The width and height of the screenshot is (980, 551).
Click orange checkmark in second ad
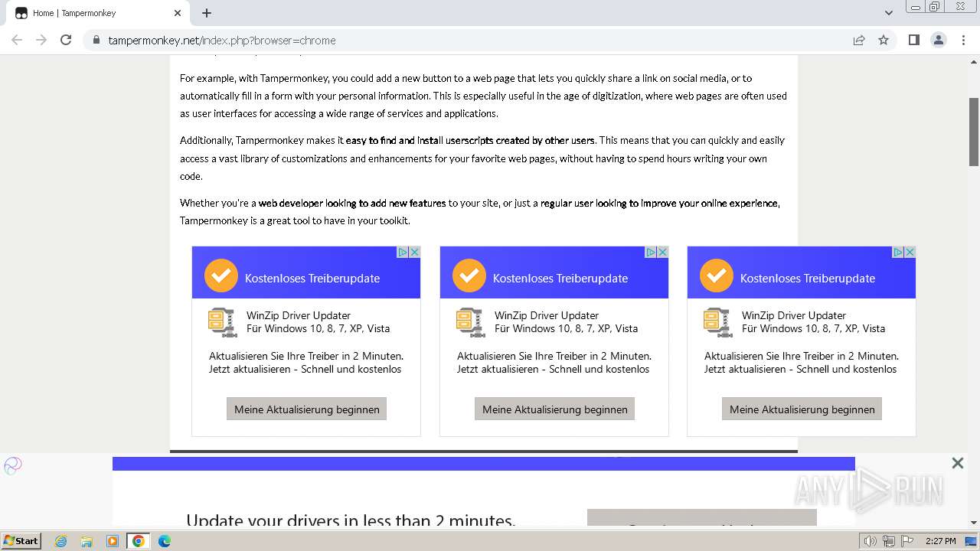[x=469, y=275]
